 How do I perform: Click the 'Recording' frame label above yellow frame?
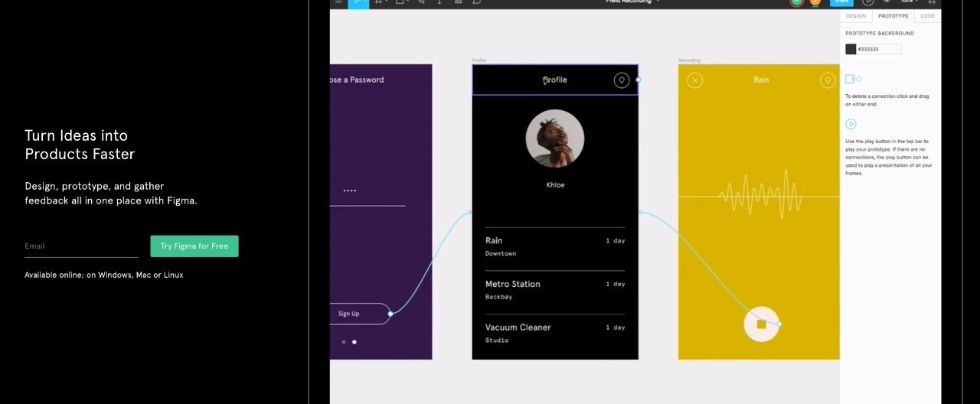coord(689,60)
